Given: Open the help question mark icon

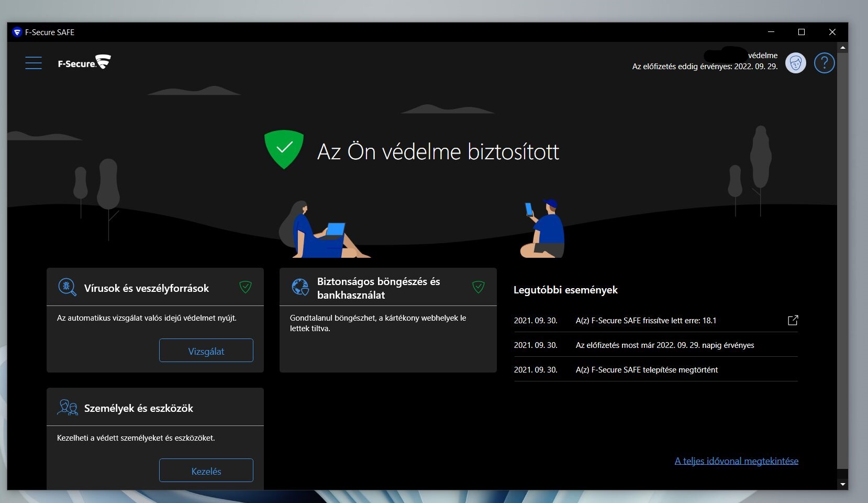Looking at the screenshot, I should pos(824,63).
